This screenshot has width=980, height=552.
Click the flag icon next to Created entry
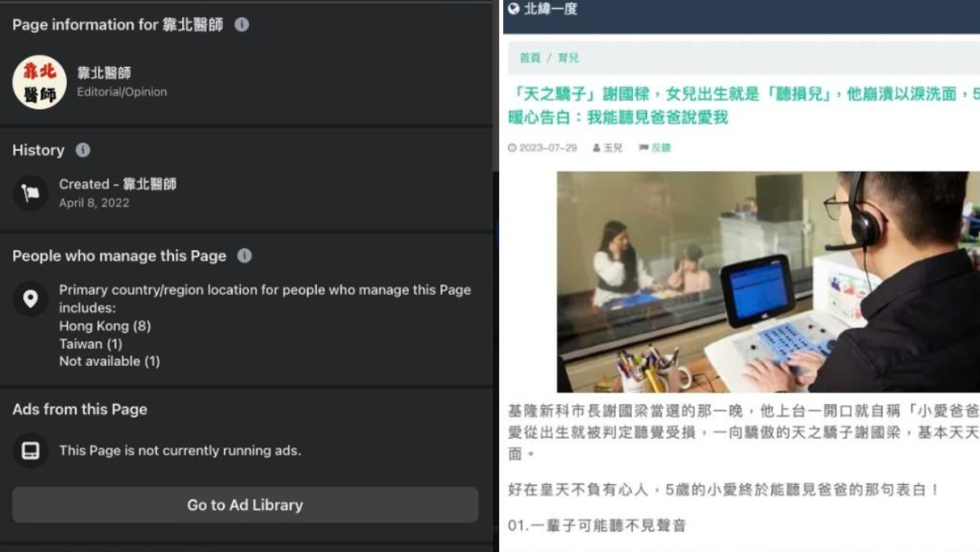click(30, 194)
